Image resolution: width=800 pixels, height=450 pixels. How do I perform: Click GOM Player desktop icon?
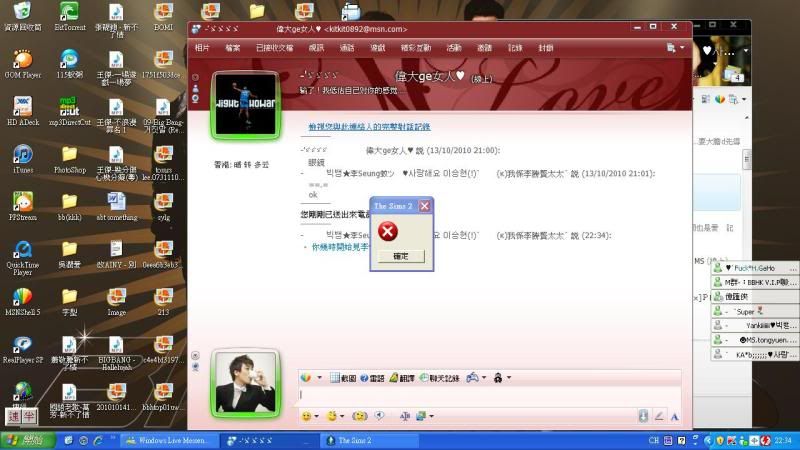[22, 62]
